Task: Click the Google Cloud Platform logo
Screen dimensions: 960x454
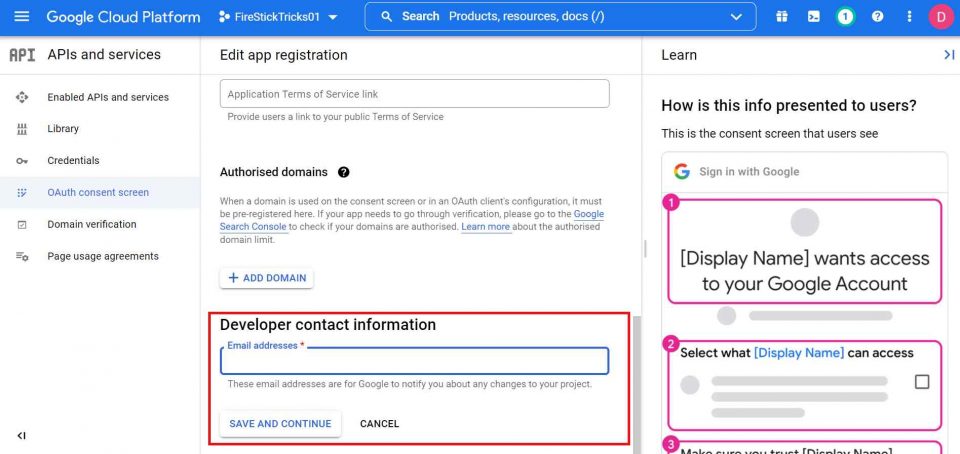Action: [123, 17]
